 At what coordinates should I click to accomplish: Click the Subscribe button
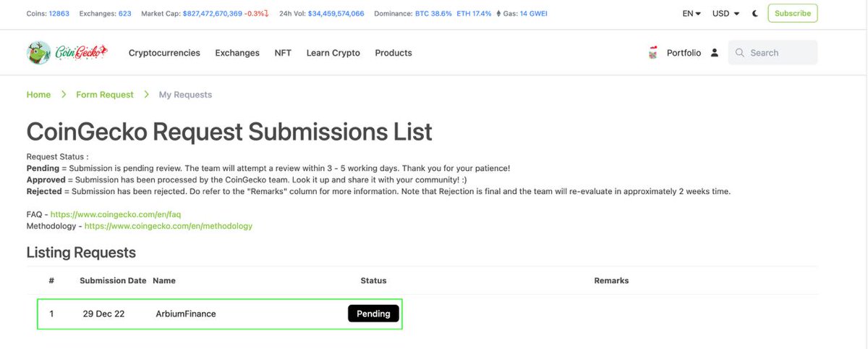coord(793,13)
